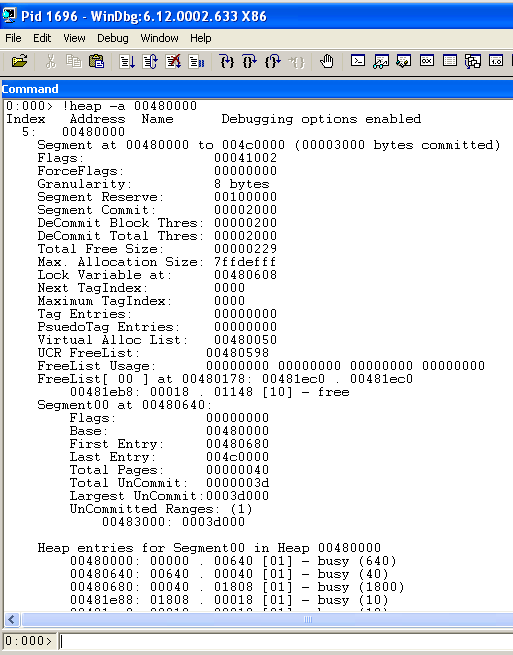Image resolution: width=513 pixels, height=655 pixels.
Task: Click the Restart debugging toolbar icon
Action: click(x=150, y=62)
